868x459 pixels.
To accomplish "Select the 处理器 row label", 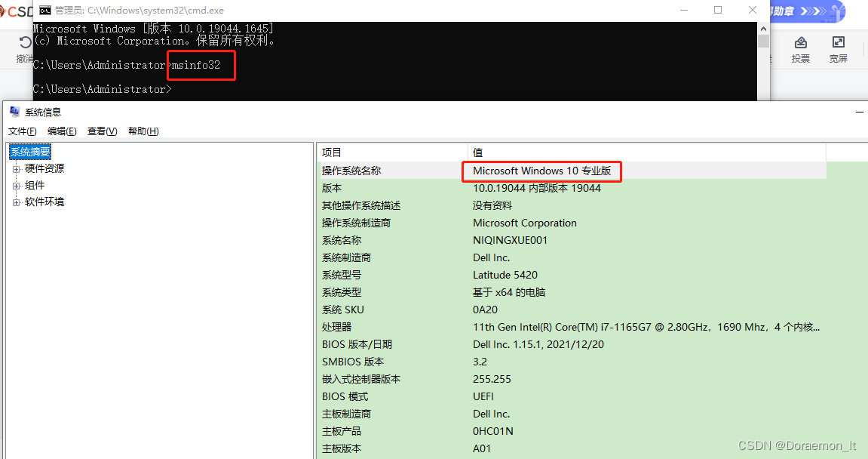I will coord(336,327).
